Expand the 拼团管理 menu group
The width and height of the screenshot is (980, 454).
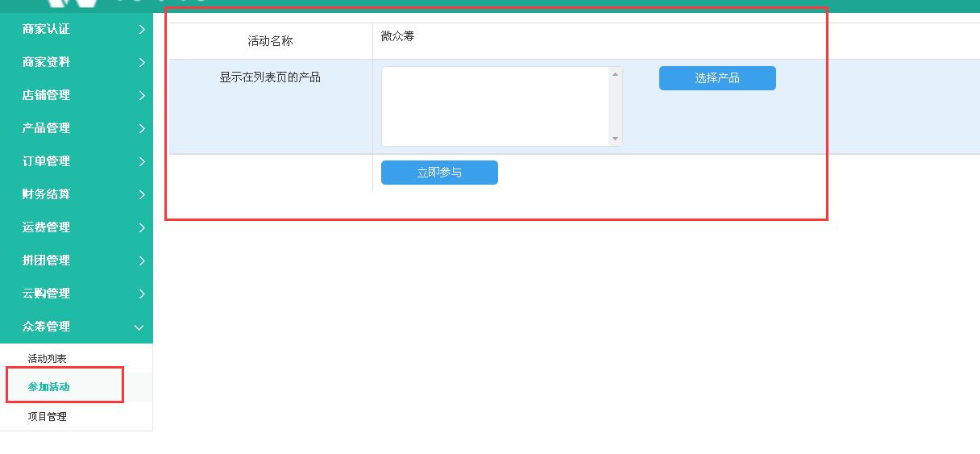point(47,260)
